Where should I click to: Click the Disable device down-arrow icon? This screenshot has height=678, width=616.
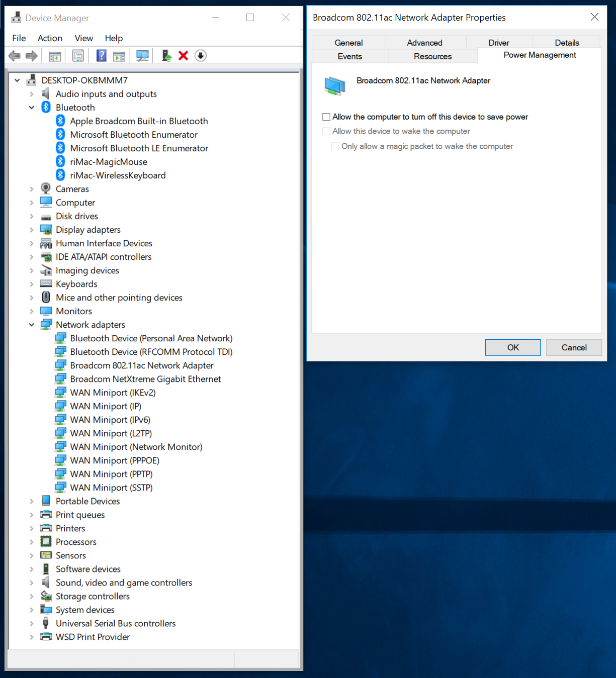(200, 56)
